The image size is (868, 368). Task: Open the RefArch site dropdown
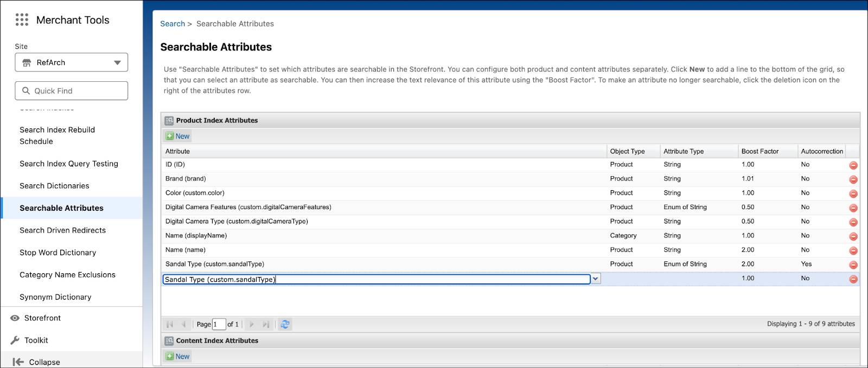coord(72,62)
